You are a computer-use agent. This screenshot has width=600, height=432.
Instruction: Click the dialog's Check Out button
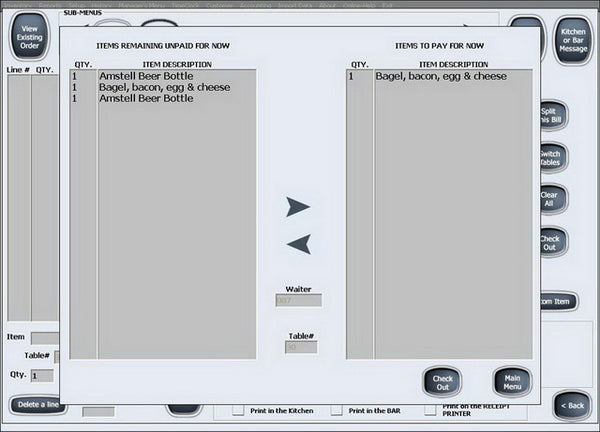[442, 382]
